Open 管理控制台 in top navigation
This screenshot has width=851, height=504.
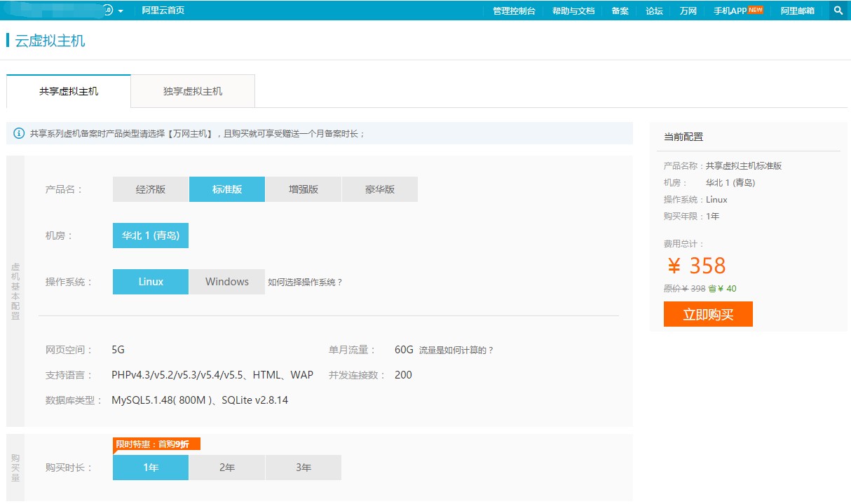tap(514, 11)
